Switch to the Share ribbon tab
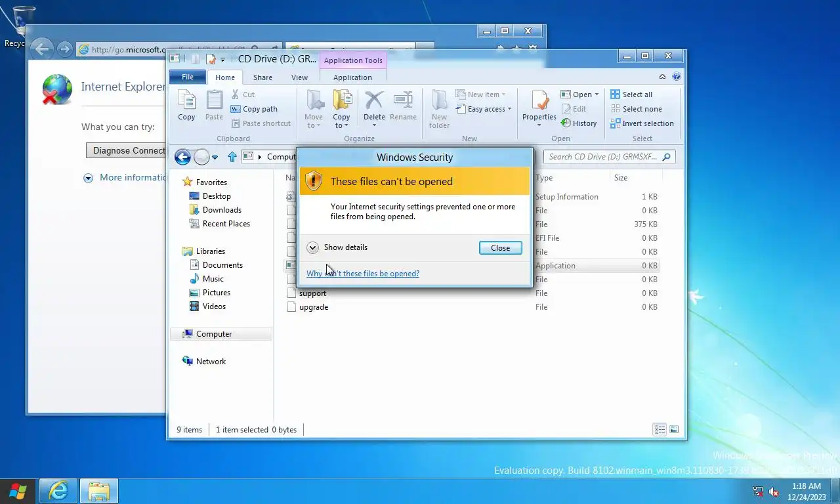 click(x=262, y=77)
